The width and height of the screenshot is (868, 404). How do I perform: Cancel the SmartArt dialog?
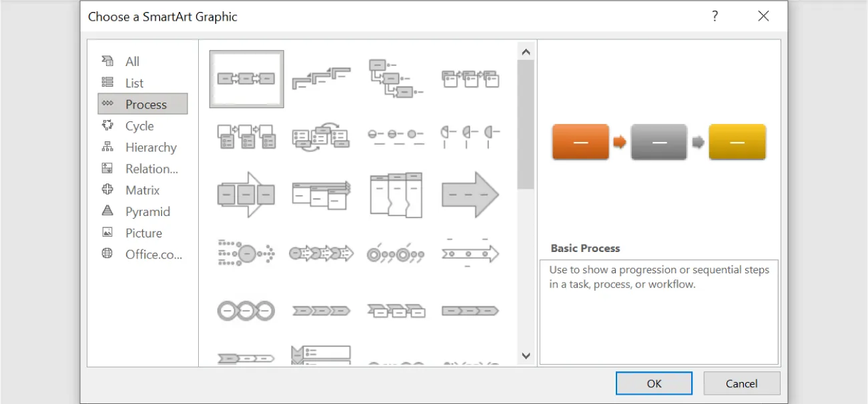tap(741, 383)
